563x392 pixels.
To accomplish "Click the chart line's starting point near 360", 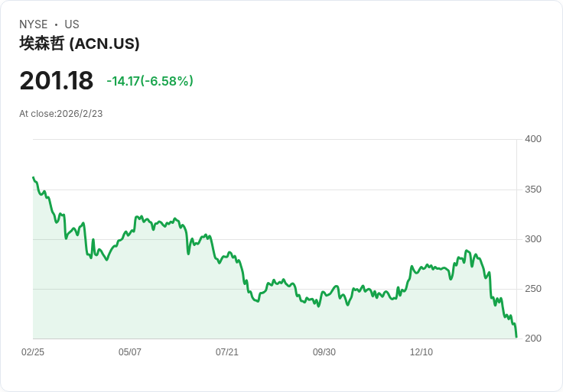I will (x=34, y=178).
